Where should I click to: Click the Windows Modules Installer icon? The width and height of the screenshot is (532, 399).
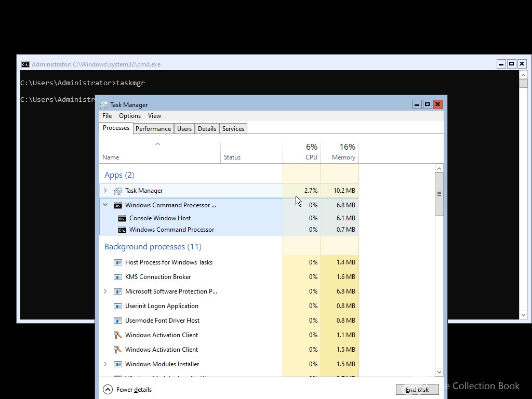point(118,364)
